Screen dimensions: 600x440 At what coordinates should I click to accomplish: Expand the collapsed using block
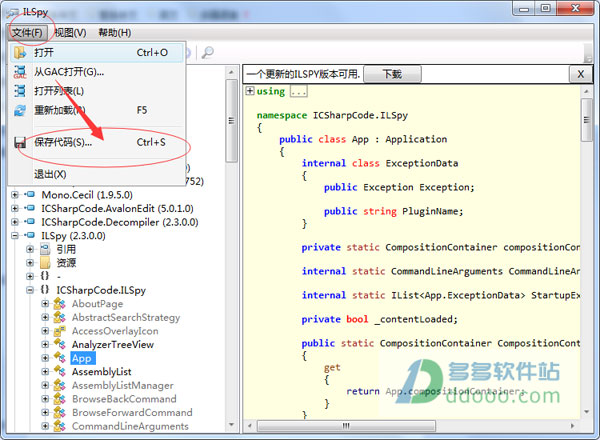pos(249,91)
